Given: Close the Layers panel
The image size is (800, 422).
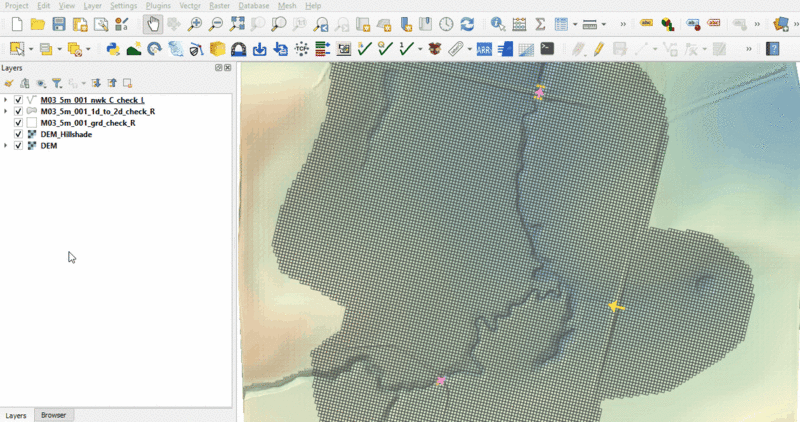Looking at the screenshot, I should 228,68.
